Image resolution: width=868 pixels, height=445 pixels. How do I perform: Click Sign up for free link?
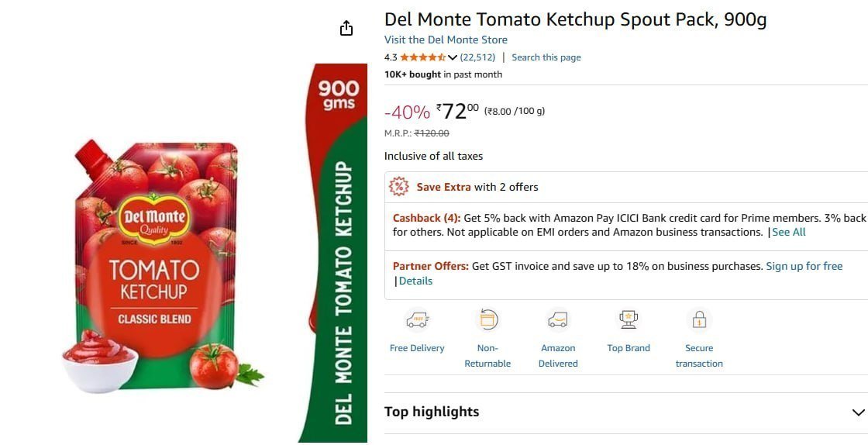point(804,266)
